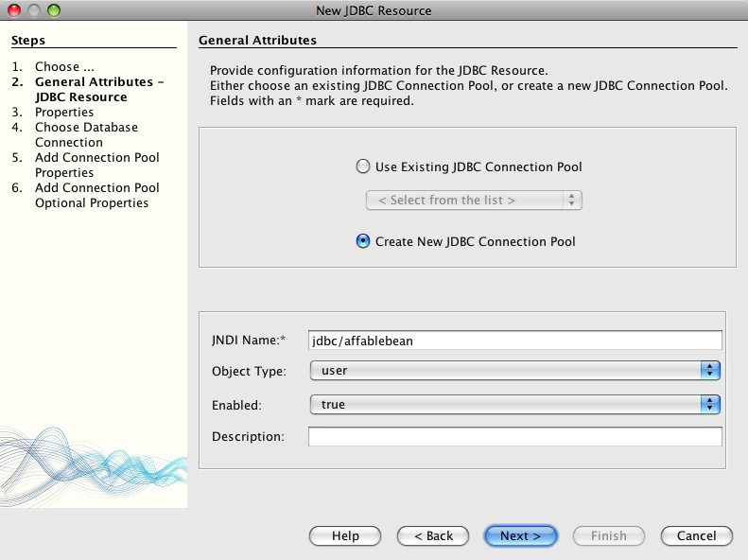Select step 1 'Choose ...' in Steps
Screen dimensions: 748x560
click(64, 67)
